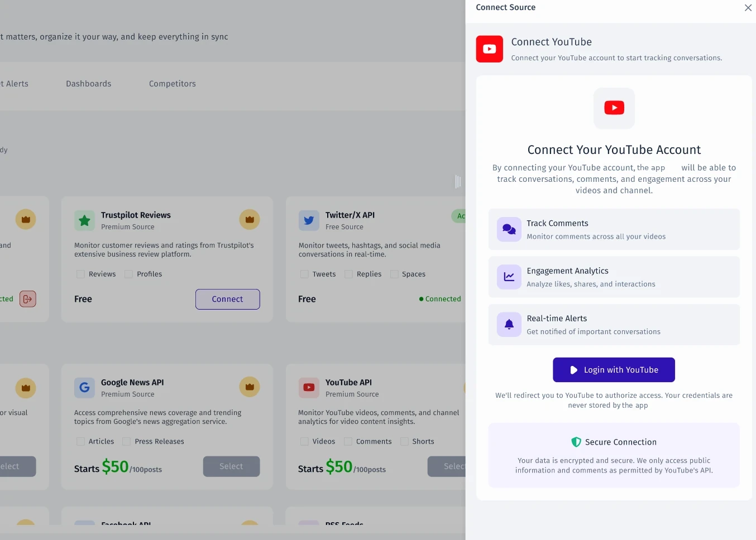Check the Profiles checkbox on Trustpilot
Viewport: 756px width, 540px height.
(x=128, y=274)
